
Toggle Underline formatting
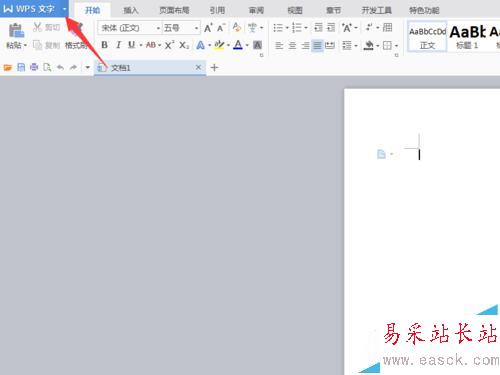pos(132,45)
